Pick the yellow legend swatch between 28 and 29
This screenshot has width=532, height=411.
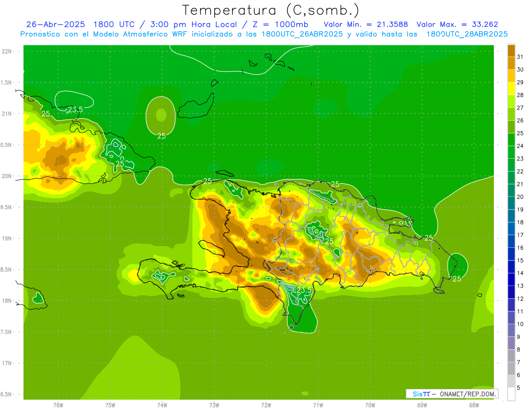(x=511, y=89)
